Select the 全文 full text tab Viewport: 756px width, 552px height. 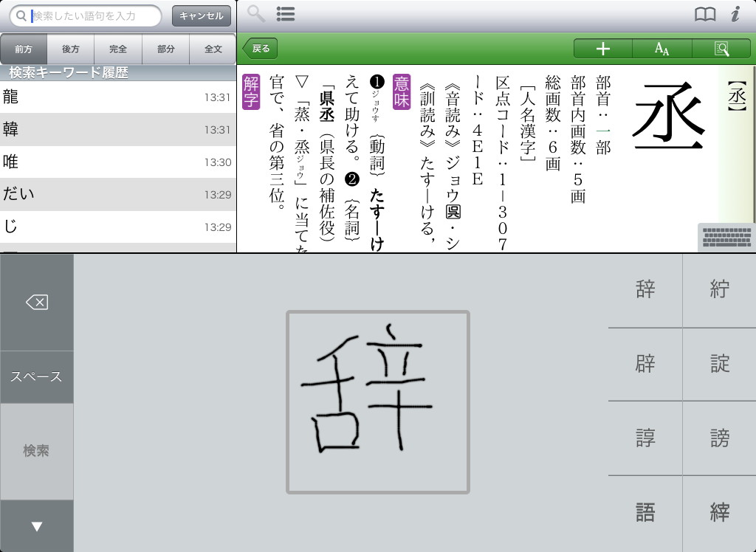(213, 49)
